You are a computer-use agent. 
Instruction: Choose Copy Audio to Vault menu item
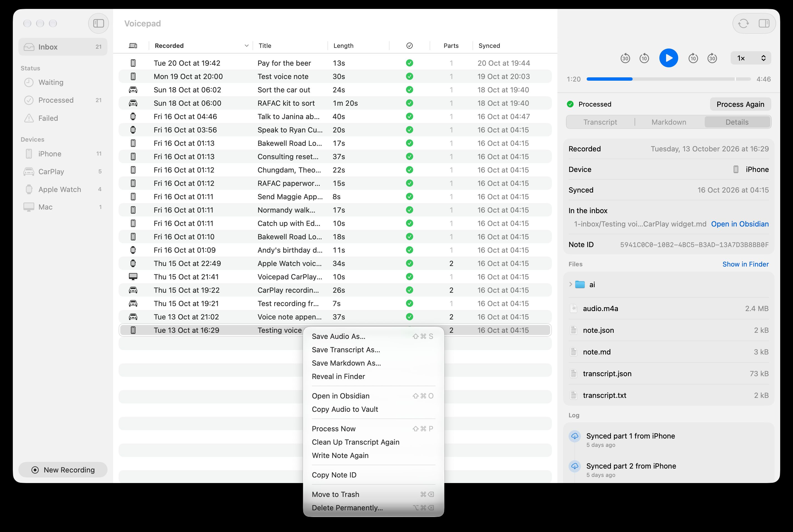point(373,409)
